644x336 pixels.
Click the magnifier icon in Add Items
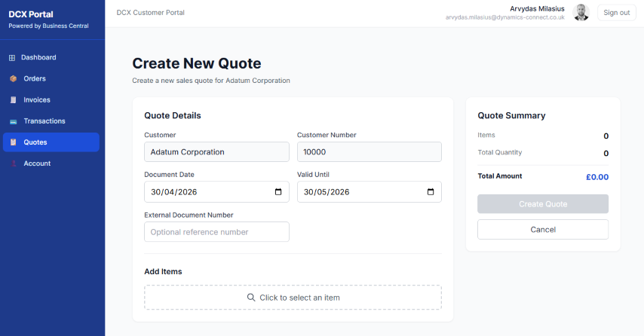[x=251, y=298]
